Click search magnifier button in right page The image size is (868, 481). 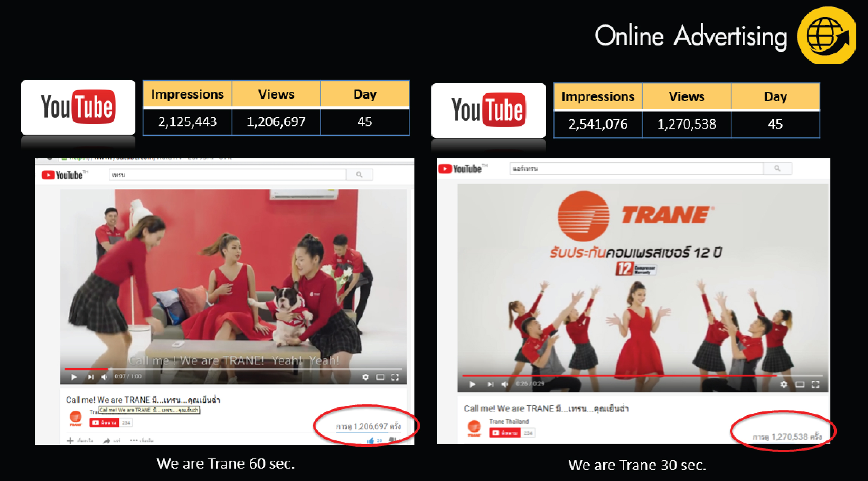(777, 168)
